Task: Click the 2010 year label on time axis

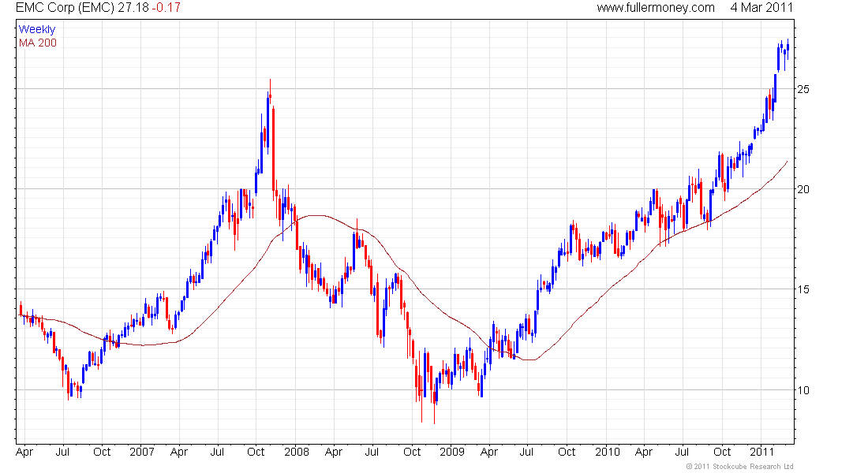Action: tap(608, 452)
